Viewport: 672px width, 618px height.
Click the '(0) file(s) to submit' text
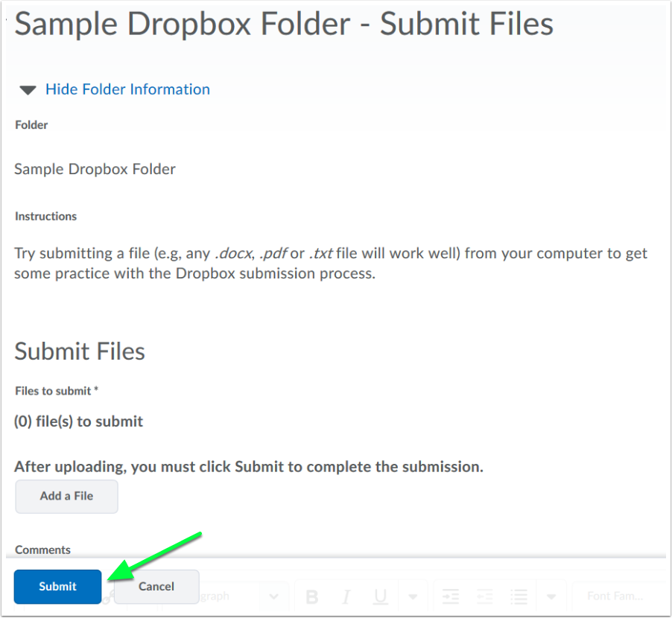coord(78,421)
